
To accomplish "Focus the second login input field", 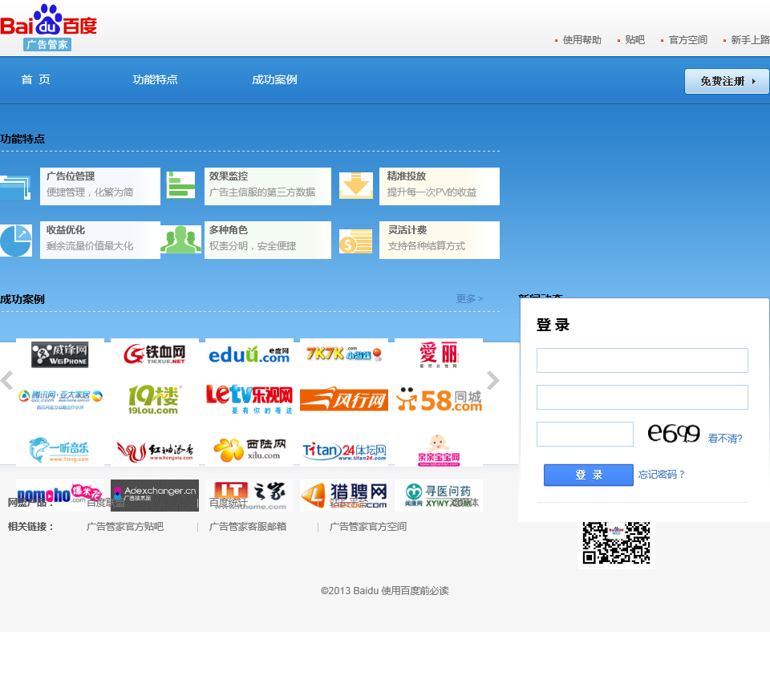I will [x=642, y=397].
